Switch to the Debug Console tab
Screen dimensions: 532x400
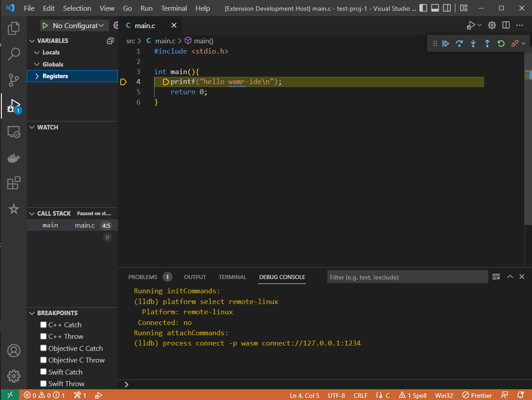pos(282,277)
